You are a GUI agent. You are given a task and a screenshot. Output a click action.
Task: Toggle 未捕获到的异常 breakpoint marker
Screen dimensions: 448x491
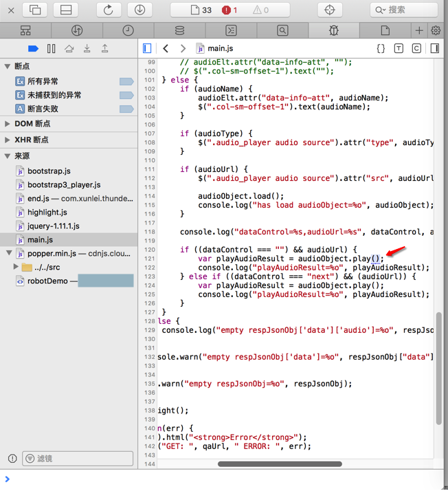pyautogui.click(x=126, y=95)
